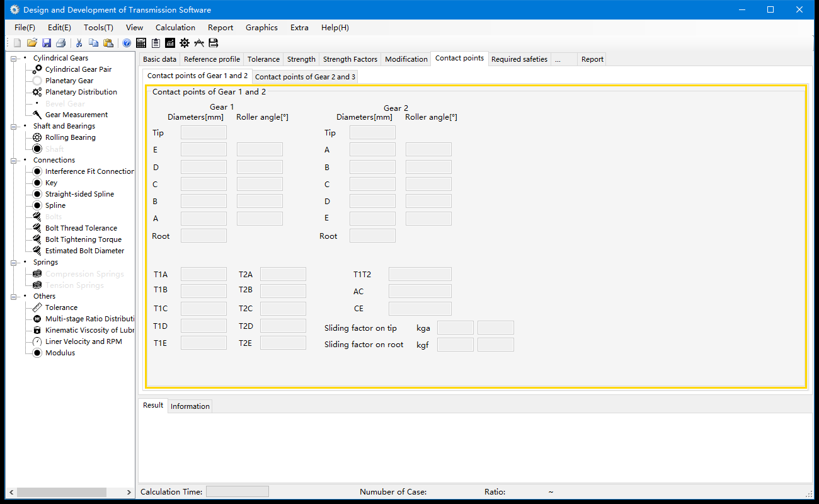Click the Kinematic Viscosity icon in the tree
Screen dimensions: 819x504
pyautogui.click(x=37, y=330)
